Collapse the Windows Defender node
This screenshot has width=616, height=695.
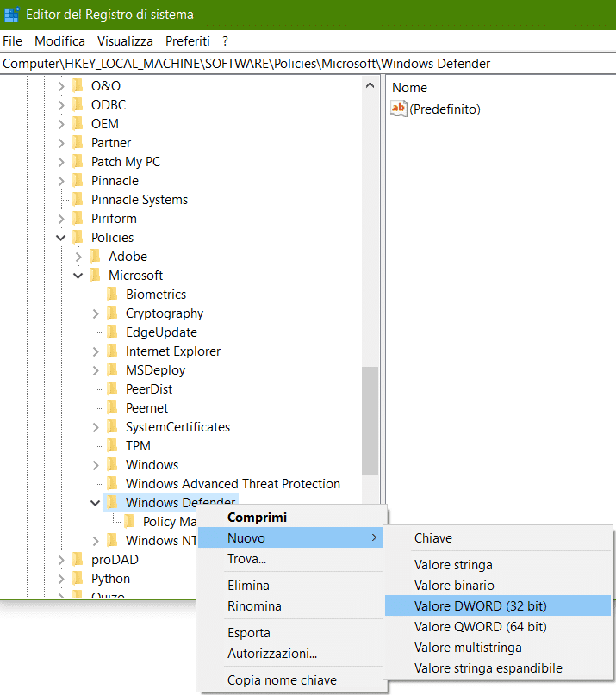(96, 503)
